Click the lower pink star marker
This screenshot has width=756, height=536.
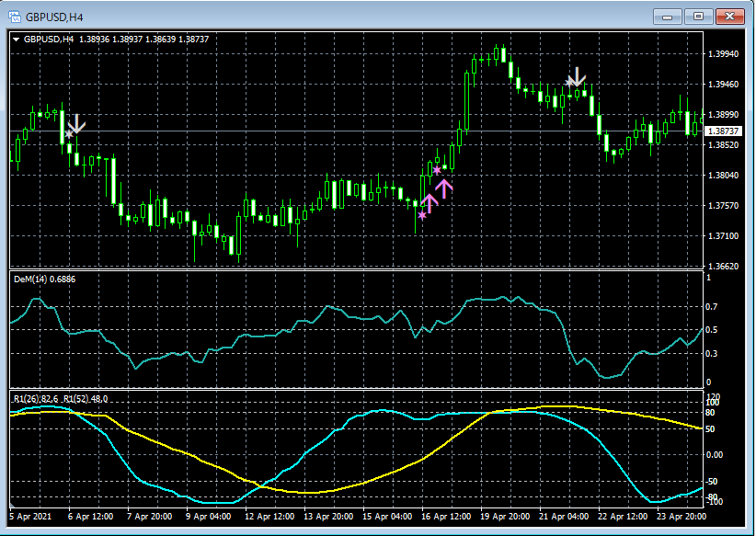(x=422, y=215)
